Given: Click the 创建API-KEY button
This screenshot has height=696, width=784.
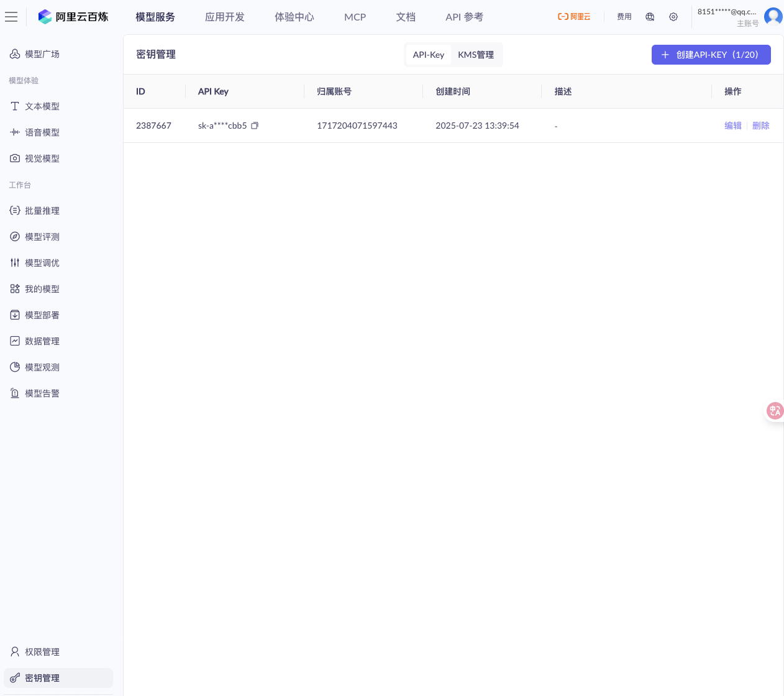Looking at the screenshot, I should tap(711, 55).
